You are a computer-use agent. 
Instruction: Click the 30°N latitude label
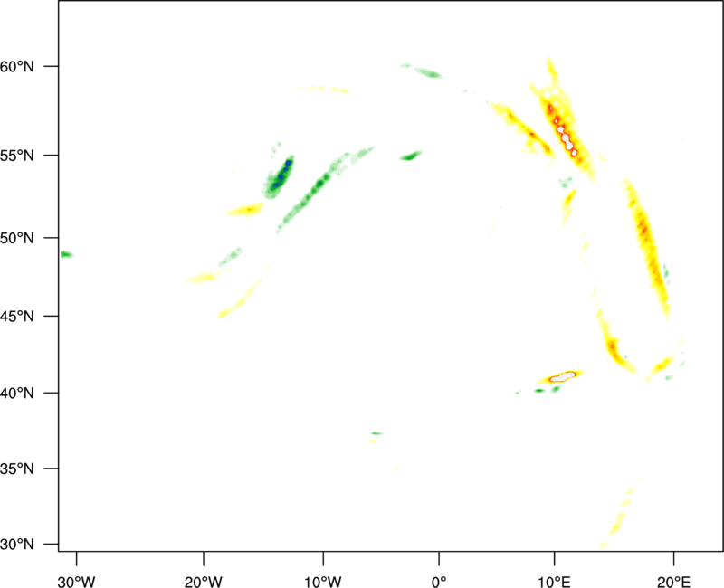(17, 545)
